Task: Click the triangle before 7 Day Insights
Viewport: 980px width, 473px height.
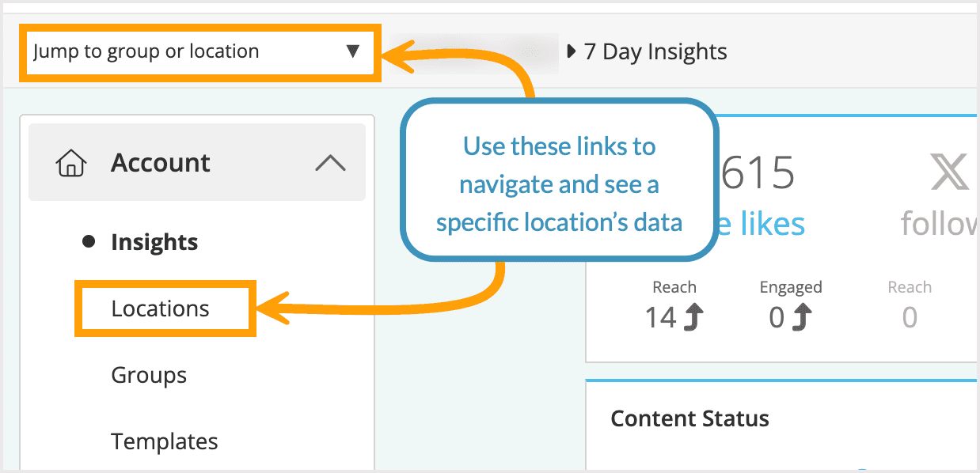Action: (572, 52)
